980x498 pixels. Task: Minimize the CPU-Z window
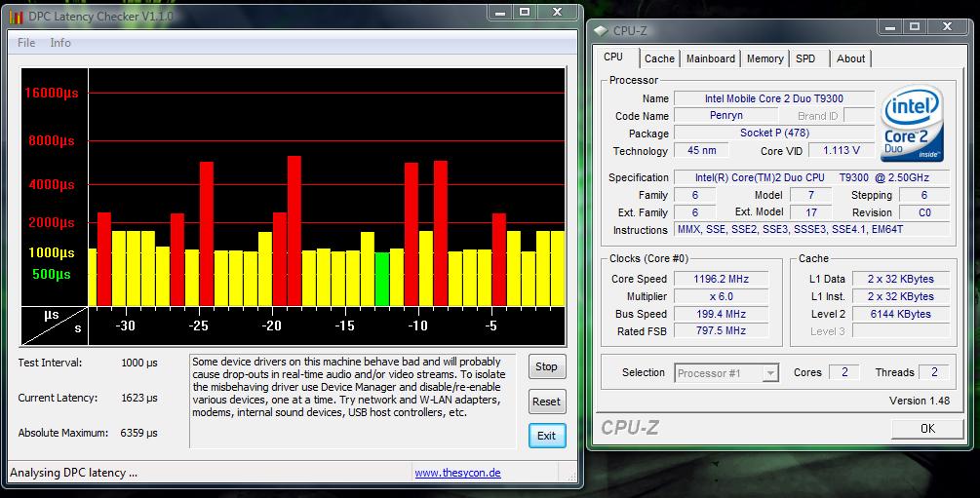890,27
